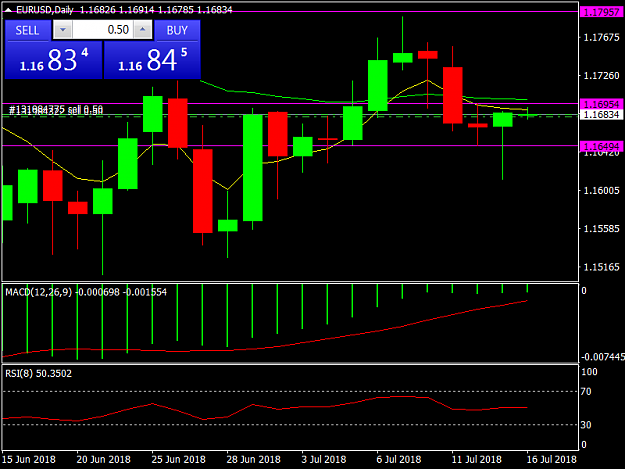625x469 pixels.
Task: Click the BUY button in one-click panel
Action: [177, 30]
